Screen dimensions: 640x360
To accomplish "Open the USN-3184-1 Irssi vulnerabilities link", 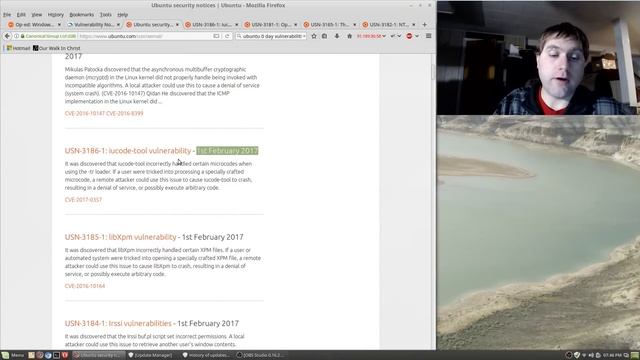I will pos(118,323).
